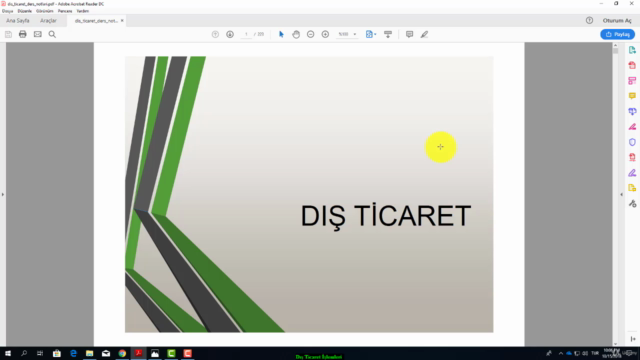Viewport: 640px width, 360px height.
Task: Go to previous page with the up arrow
Action: (x=215, y=34)
